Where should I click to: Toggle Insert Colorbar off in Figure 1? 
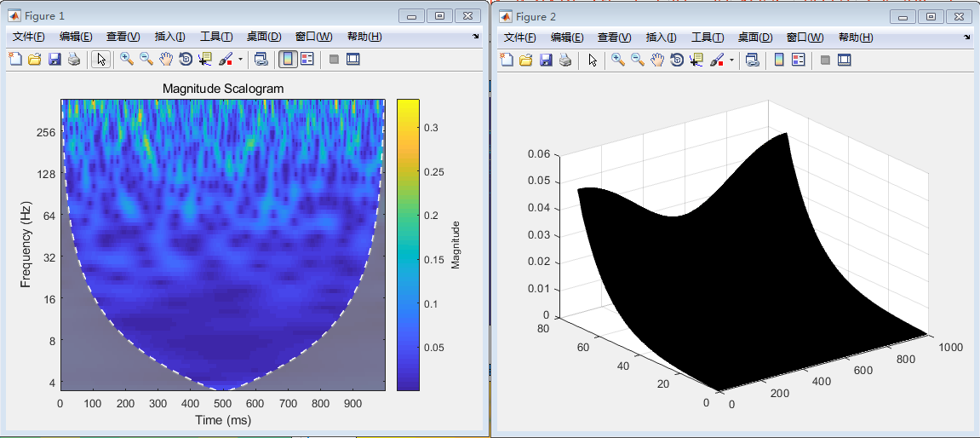(x=287, y=60)
